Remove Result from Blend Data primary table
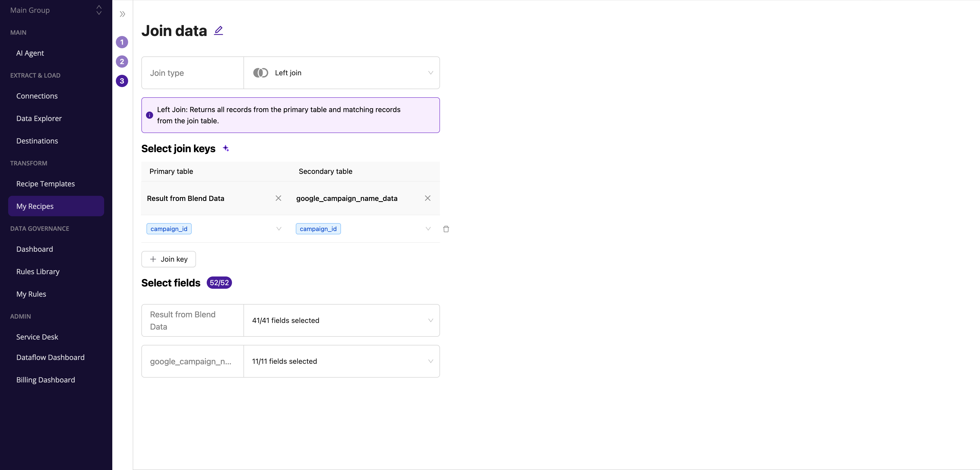The height and width of the screenshot is (470, 980). click(278, 198)
